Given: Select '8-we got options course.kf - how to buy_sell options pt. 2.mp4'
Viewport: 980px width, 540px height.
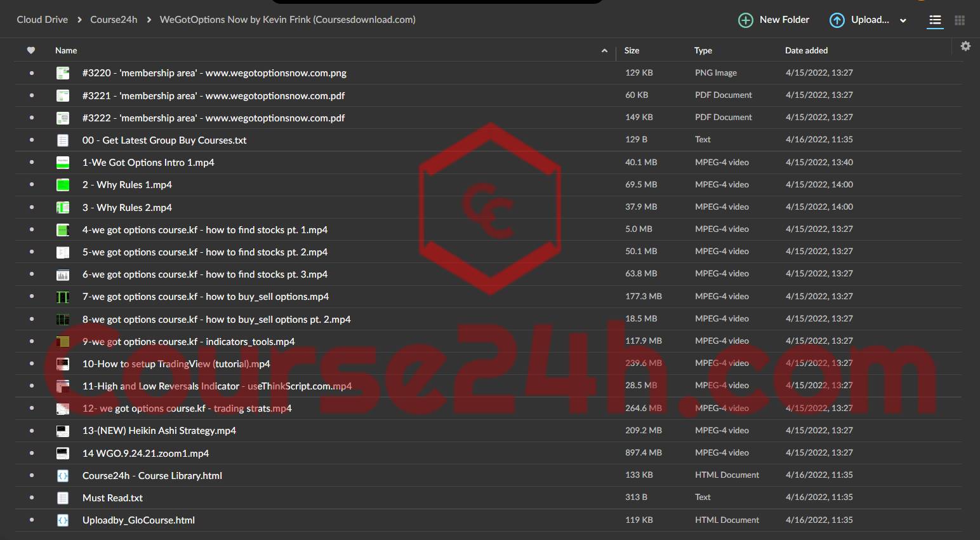Looking at the screenshot, I should [x=216, y=319].
